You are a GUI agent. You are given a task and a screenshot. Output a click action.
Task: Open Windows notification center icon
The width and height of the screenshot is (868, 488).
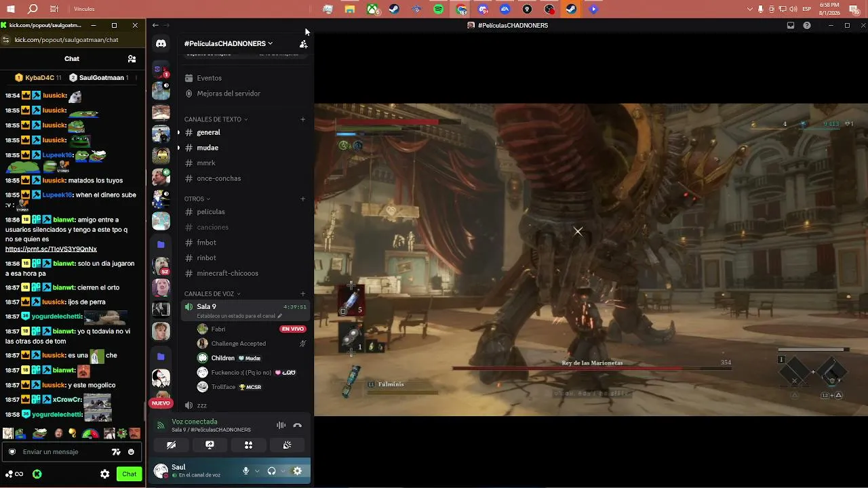[852, 9]
